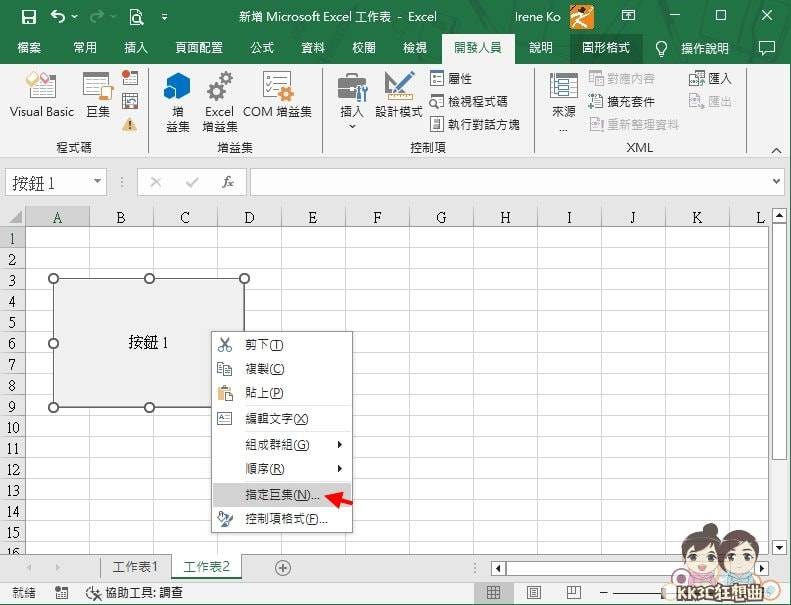Add a new sheet with plus button
791x605 pixels.
283,567
